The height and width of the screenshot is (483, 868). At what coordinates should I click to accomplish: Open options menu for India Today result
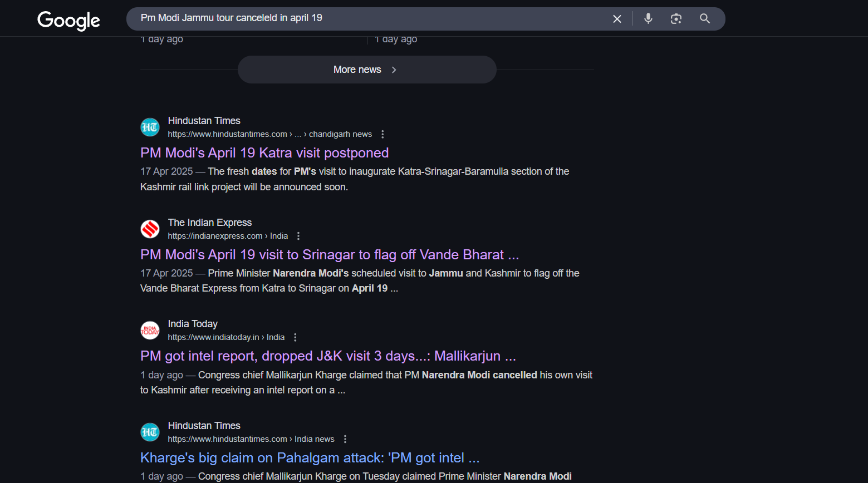coord(295,337)
